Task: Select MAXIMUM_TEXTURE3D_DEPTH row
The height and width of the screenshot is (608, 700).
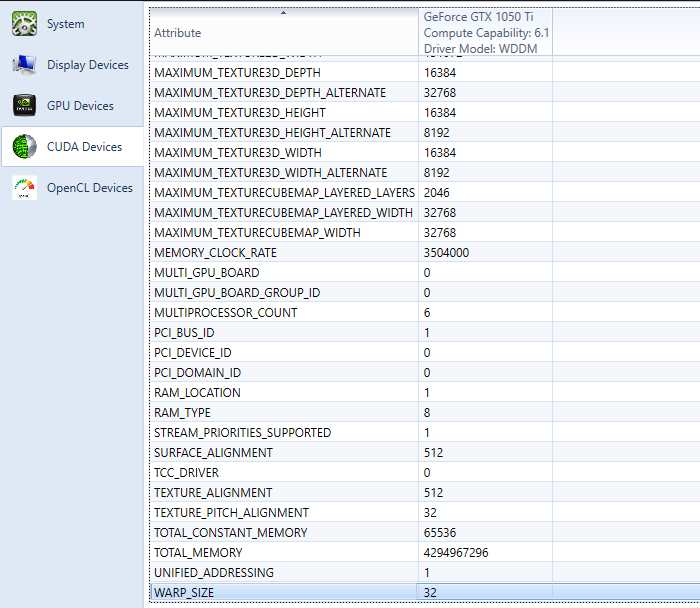Action: [425, 72]
